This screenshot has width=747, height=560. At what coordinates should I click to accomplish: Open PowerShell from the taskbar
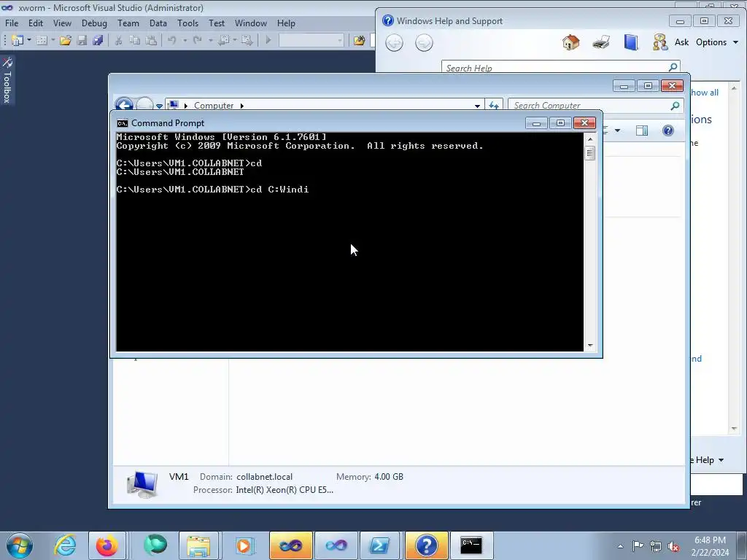click(x=379, y=545)
